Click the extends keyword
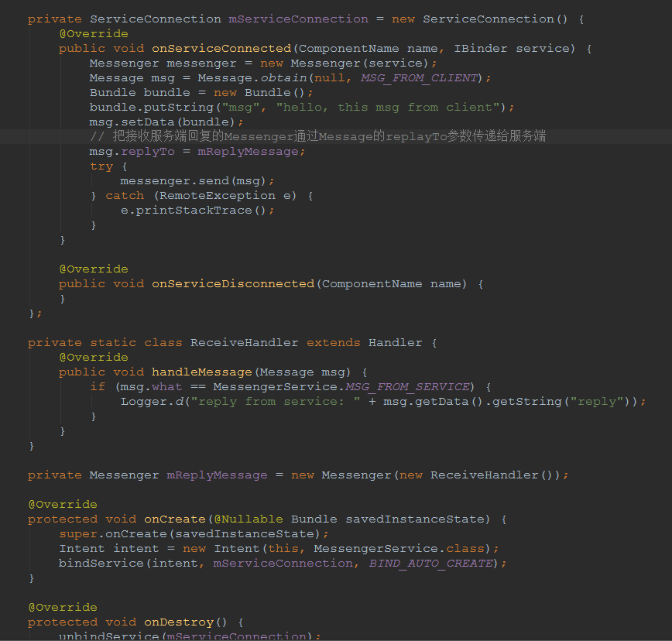This screenshot has width=672, height=641. click(x=334, y=343)
